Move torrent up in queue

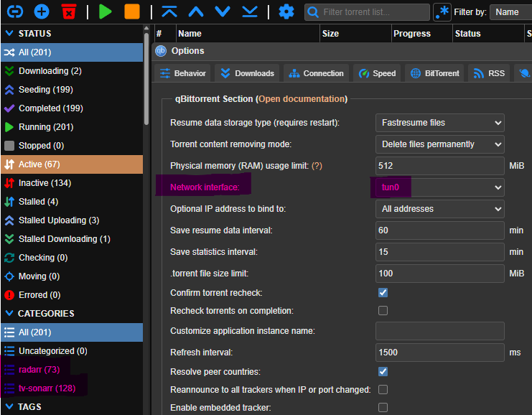[x=196, y=11]
